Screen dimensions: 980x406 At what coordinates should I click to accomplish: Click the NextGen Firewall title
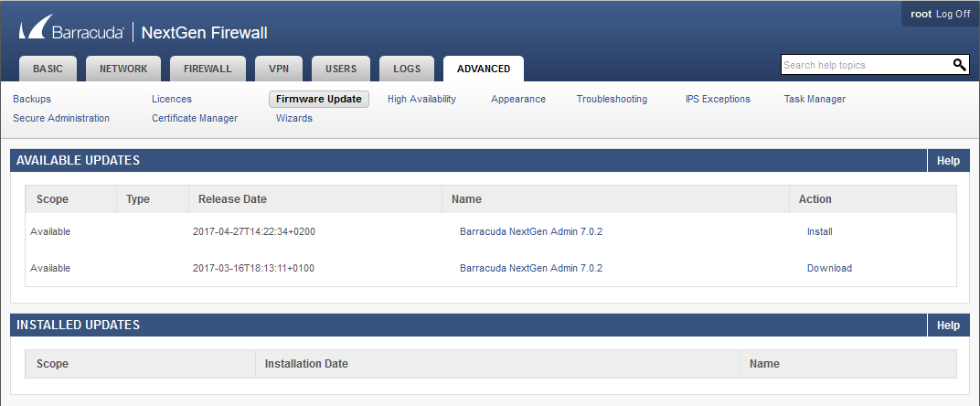[205, 33]
